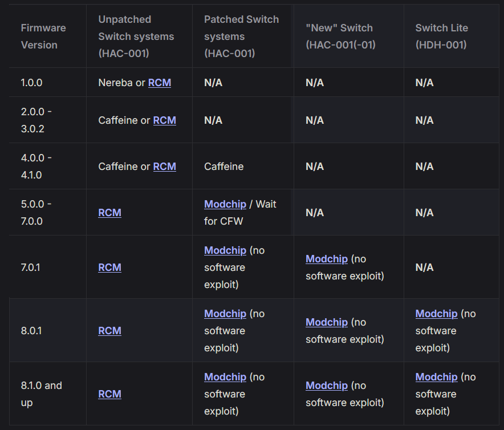Open the Patched Switch Modchip link for 8.1.0 and up
This screenshot has height=430, width=504.
[225, 377]
